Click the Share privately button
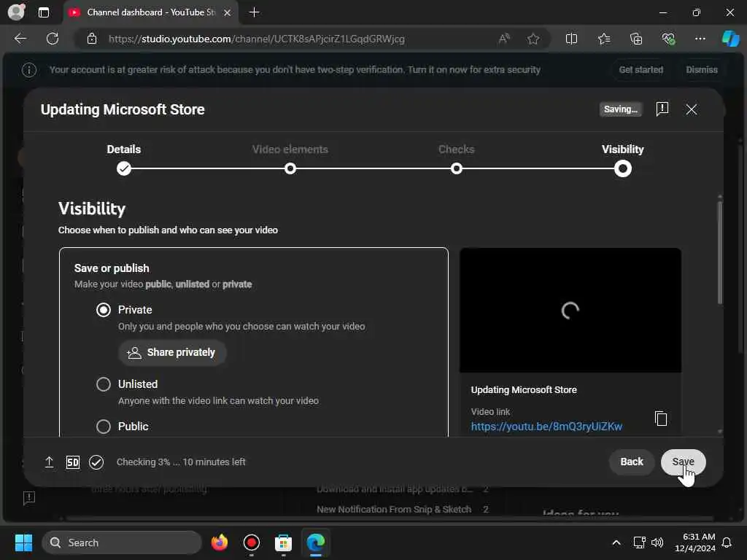This screenshot has width=747, height=560. click(x=172, y=352)
